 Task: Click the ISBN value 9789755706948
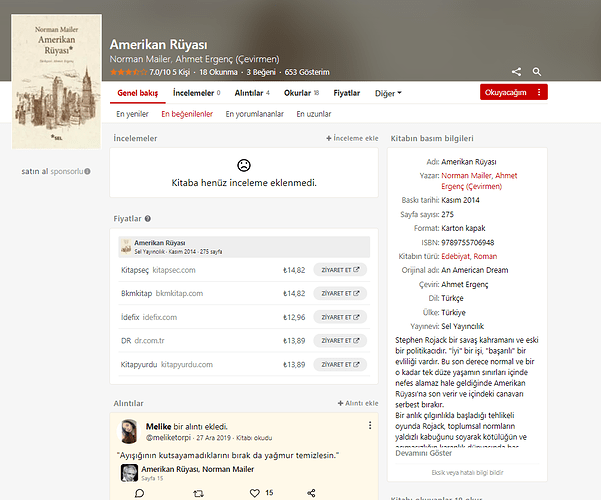pyautogui.click(x=468, y=242)
